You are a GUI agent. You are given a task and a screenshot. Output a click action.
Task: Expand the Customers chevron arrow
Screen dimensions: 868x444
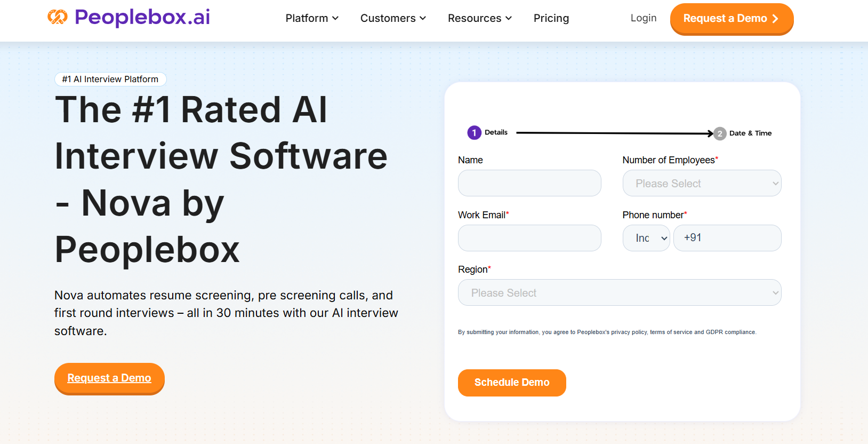[423, 19]
